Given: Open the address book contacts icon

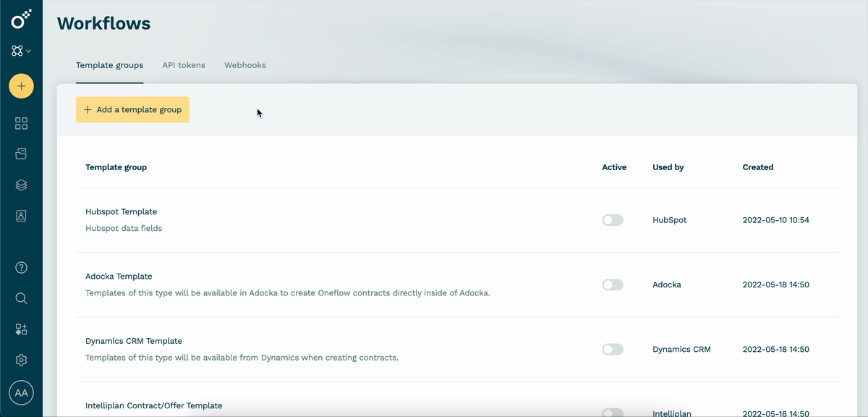Looking at the screenshot, I should point(21,216).
